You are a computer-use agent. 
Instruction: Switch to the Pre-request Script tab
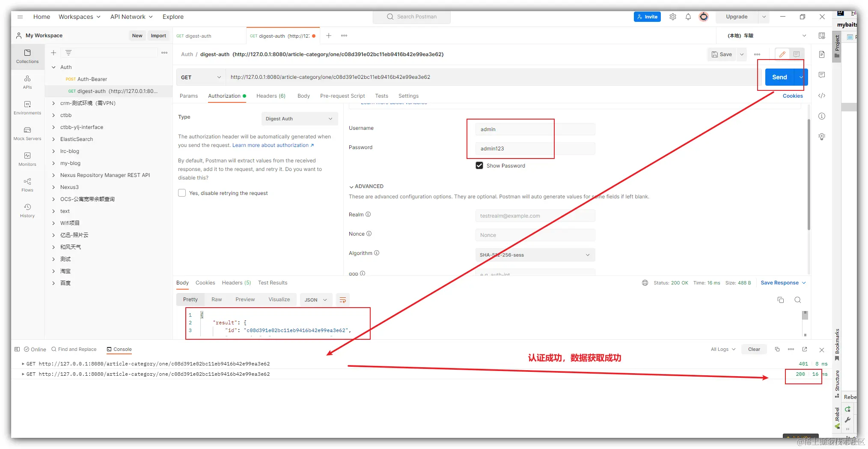click(342, 96)
